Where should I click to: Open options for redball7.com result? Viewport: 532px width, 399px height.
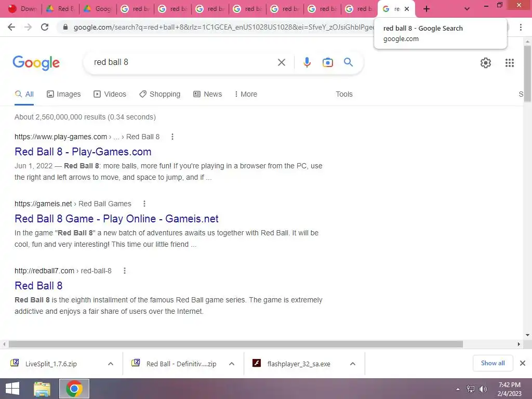point(125,271)
